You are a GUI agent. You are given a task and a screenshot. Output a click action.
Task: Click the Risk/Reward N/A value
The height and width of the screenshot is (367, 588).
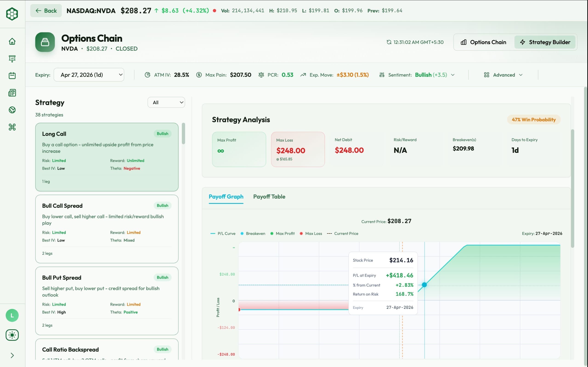click(400, 150)
